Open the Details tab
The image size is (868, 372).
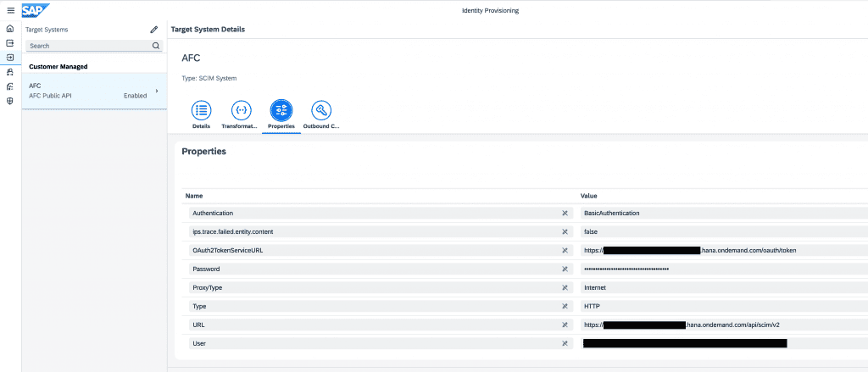[201, 115]
